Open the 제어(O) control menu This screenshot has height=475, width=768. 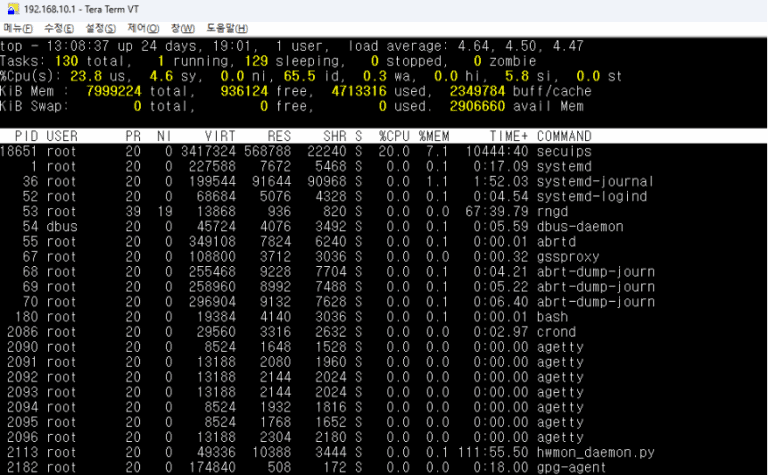[x=143, y=28]
